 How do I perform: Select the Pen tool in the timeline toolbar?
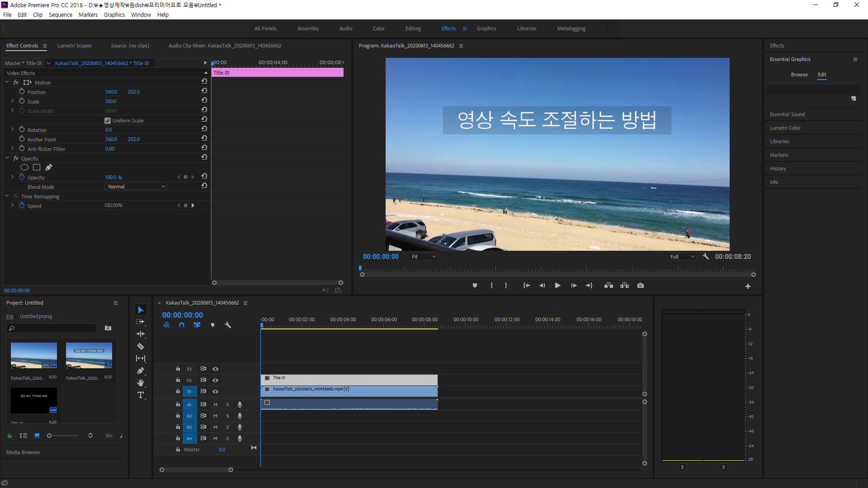141,371
